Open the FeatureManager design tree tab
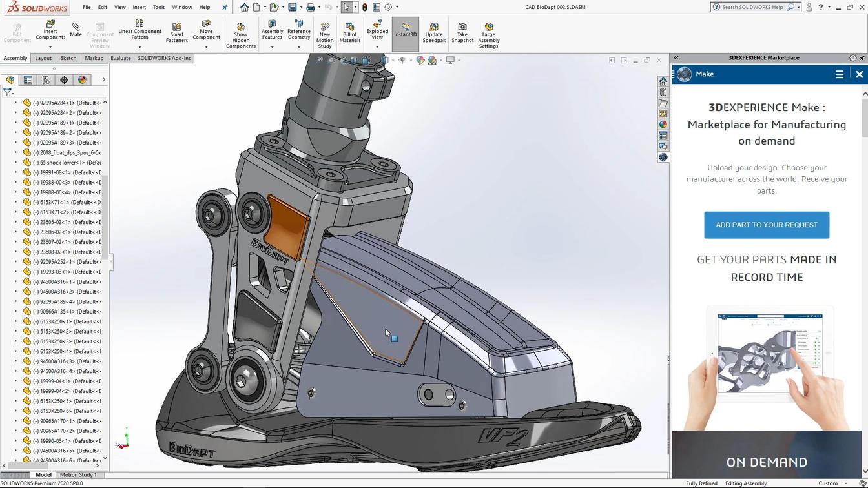The height and width of the screenshot is (488, 868). coord(10,80)
